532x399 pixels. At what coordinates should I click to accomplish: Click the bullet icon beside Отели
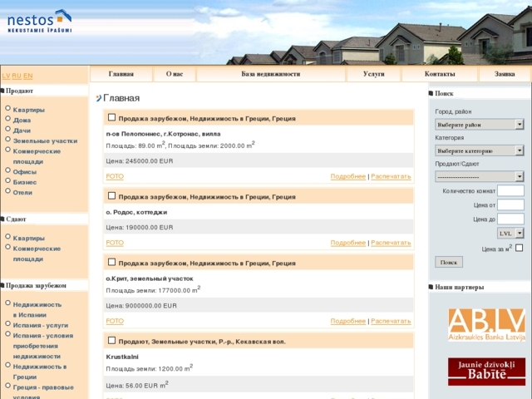(x=8, y=191)
